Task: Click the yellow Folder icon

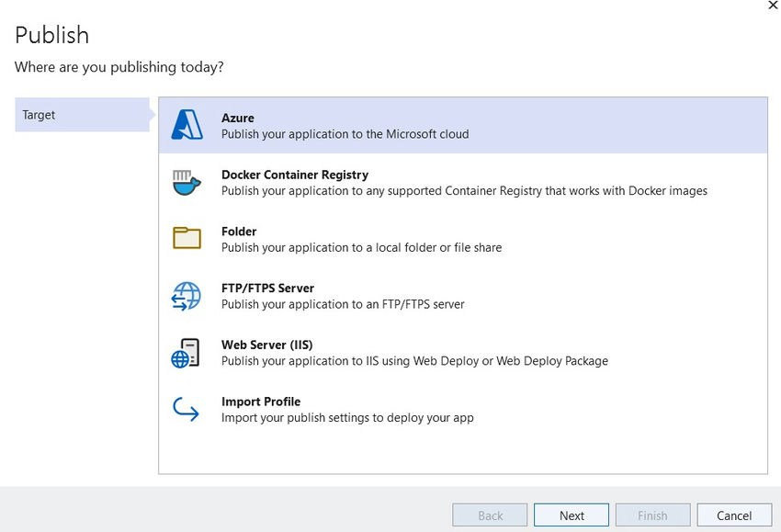Action: coord(187,238)
